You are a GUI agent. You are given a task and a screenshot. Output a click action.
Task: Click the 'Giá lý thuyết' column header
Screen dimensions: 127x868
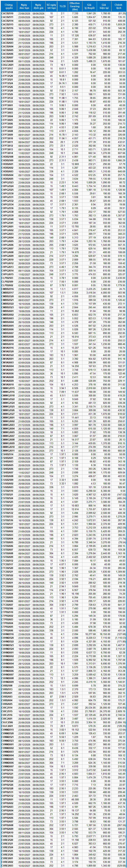point(89,6)
